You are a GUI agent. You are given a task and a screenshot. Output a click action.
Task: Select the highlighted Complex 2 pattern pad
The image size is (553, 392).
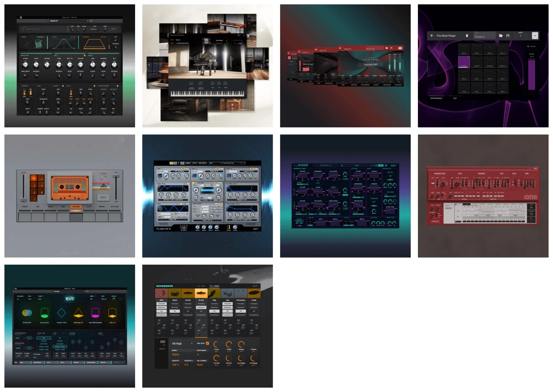point(464,62)
